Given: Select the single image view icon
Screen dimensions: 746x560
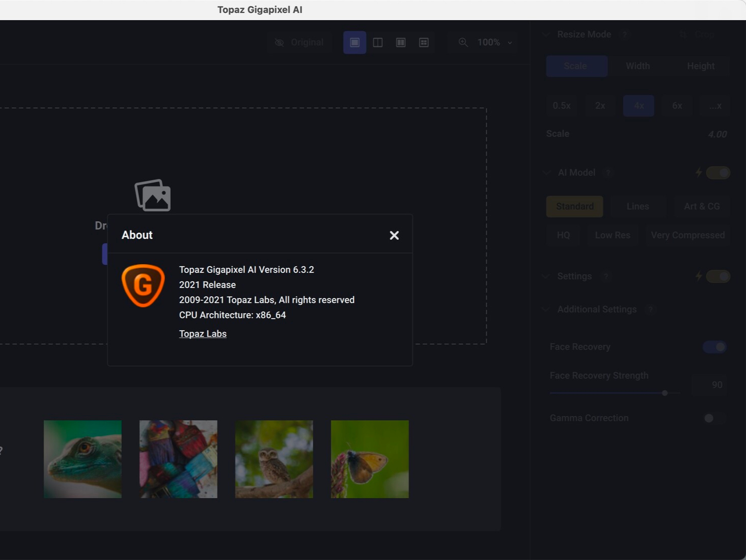Looking at the screenshot, I should click(354, 43).
